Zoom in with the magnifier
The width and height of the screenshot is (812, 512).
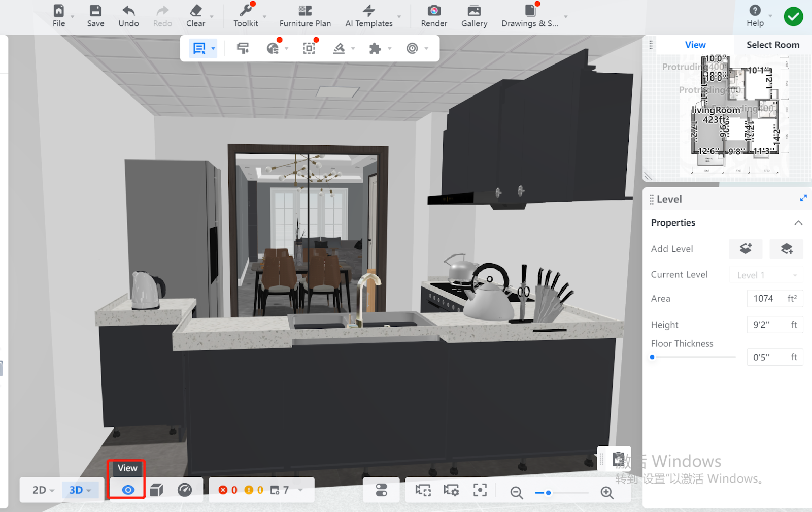tap(607, 492)
